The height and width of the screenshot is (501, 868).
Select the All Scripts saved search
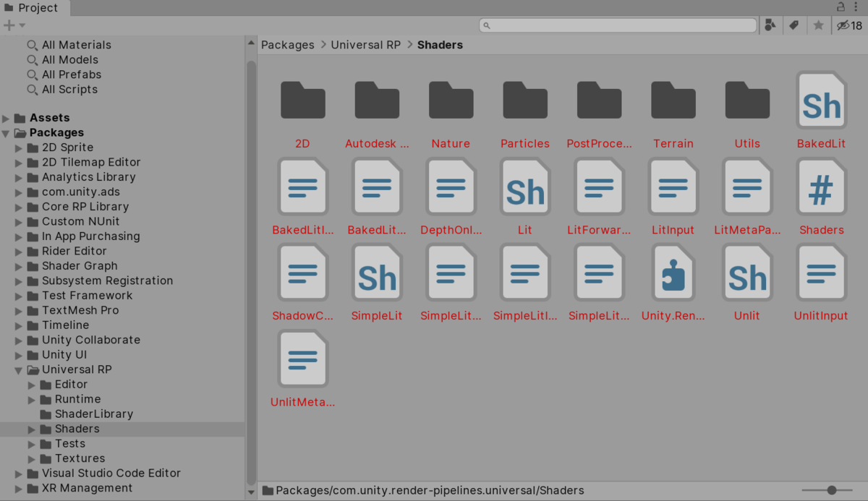(62, 90)
